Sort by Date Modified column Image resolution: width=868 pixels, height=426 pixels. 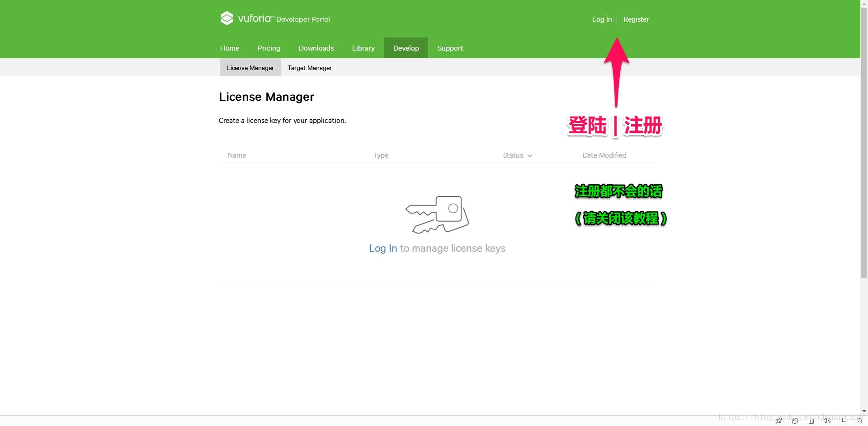[604, 155]
